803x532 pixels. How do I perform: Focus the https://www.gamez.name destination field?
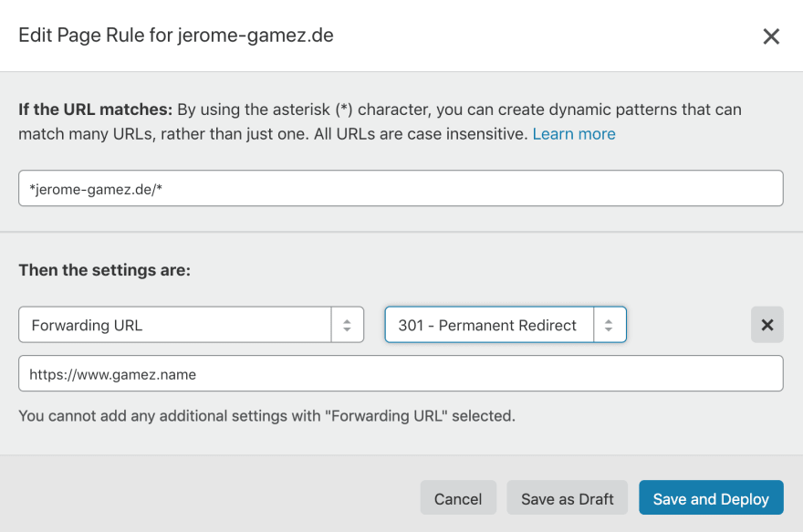(x=401, y=374)
